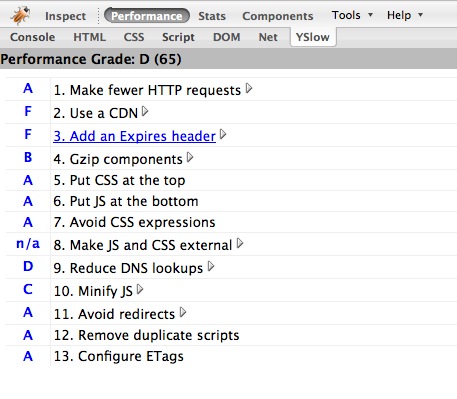Open the Components view
This screenshot has width=457, height=399.
[x=278, y=16]
